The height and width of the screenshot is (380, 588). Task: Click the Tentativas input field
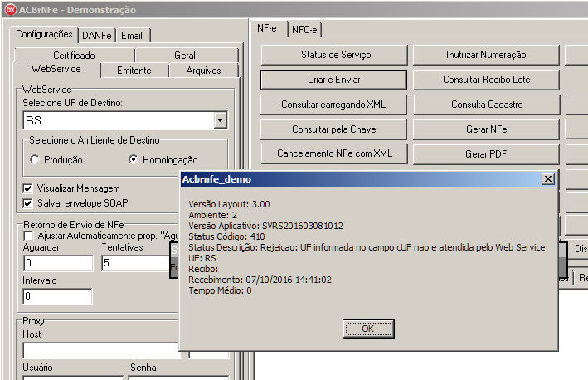[135, 263]
